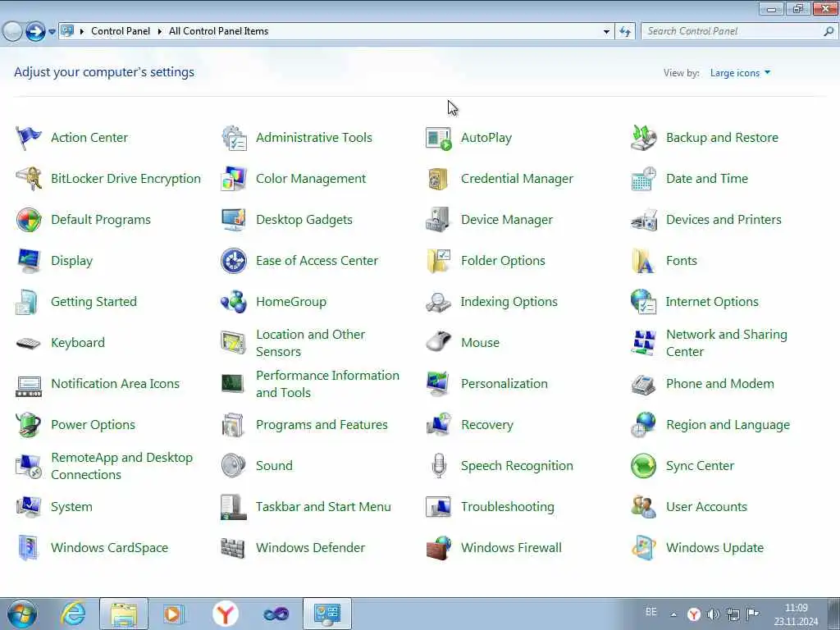This screenshot has height=630, width=840.
Task: Open the Sync Center green icon
Action: pos(643,466)
